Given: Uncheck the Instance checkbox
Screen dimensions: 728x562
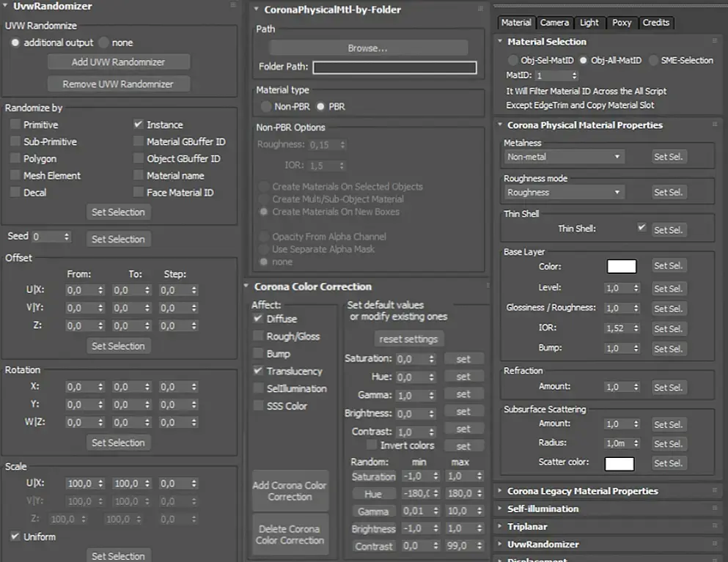Looking at the screenshot, I should [139, 125].
